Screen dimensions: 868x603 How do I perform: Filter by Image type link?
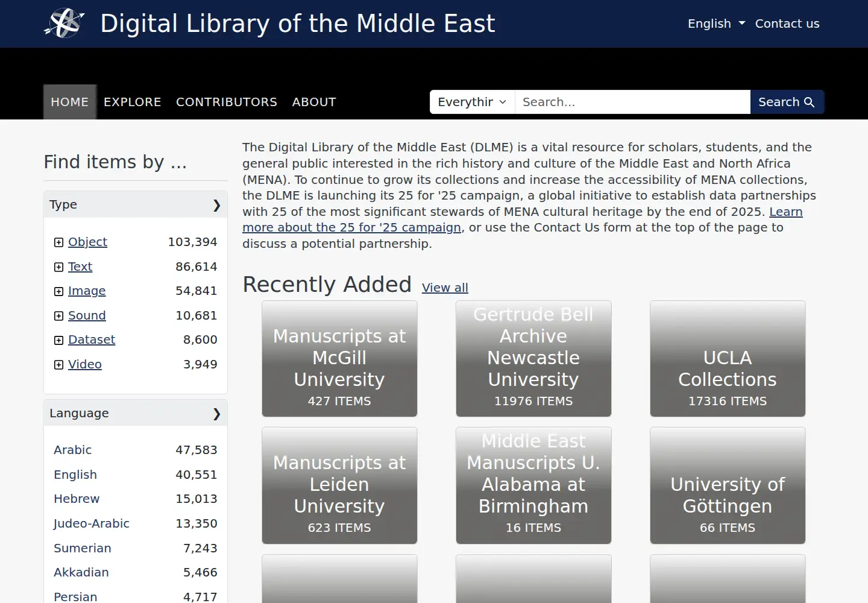pos(87,291)
